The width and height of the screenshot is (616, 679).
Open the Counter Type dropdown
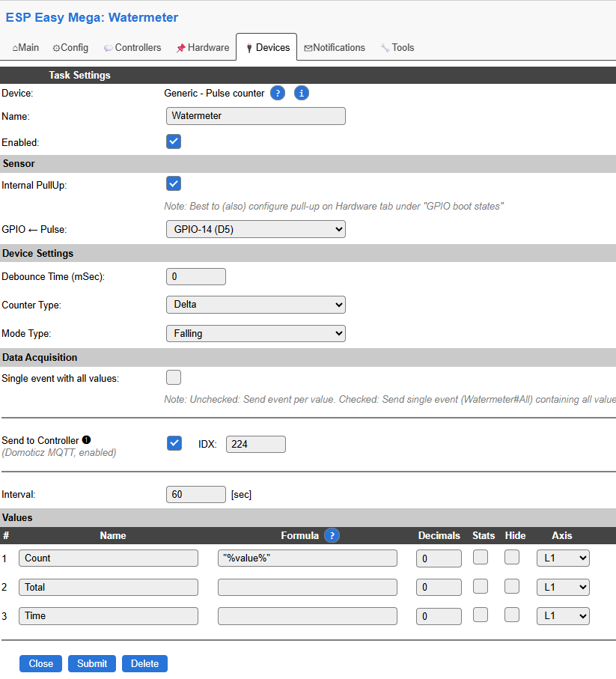[x=255, y=305]
